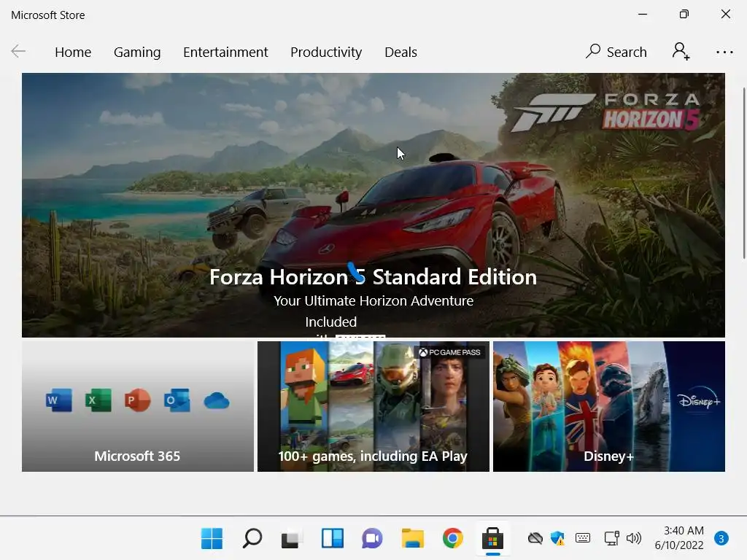Open the Windows Start menu
This screenshot has width=747, height=560.
coord(212,538)
